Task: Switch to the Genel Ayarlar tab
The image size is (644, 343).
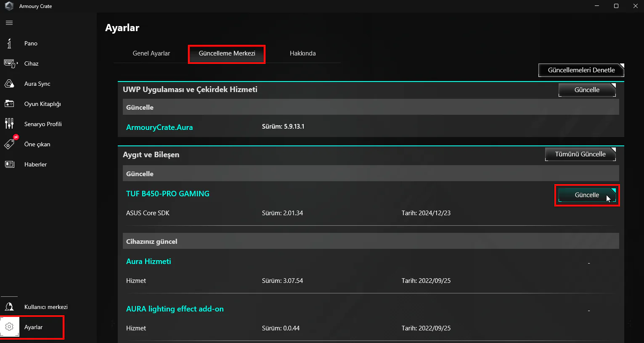Action: [x=151, y=53]
